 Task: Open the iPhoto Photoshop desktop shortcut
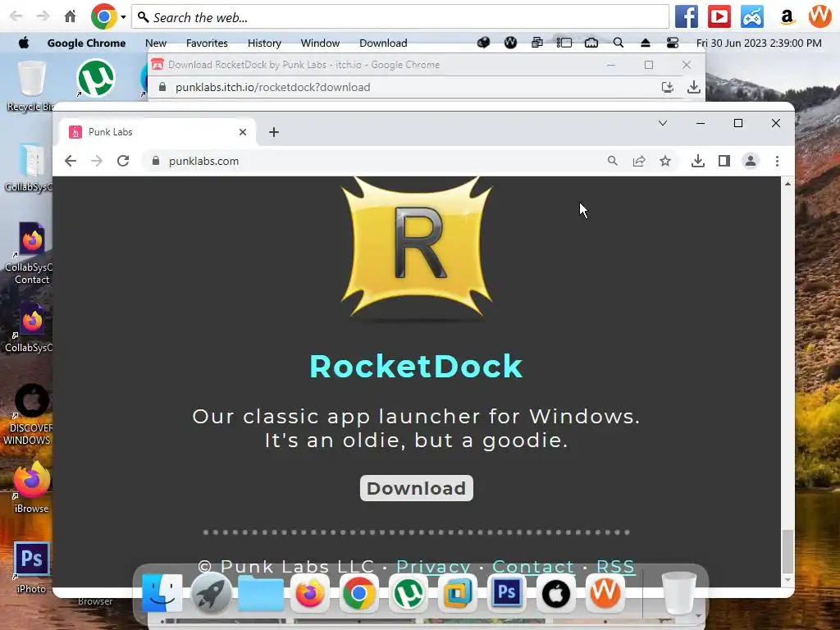click(x=32, y=568)
